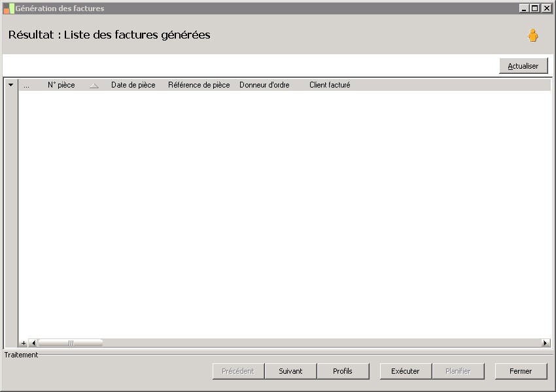
Task: Click the orange user figure icon
Action: coord(532,35)
